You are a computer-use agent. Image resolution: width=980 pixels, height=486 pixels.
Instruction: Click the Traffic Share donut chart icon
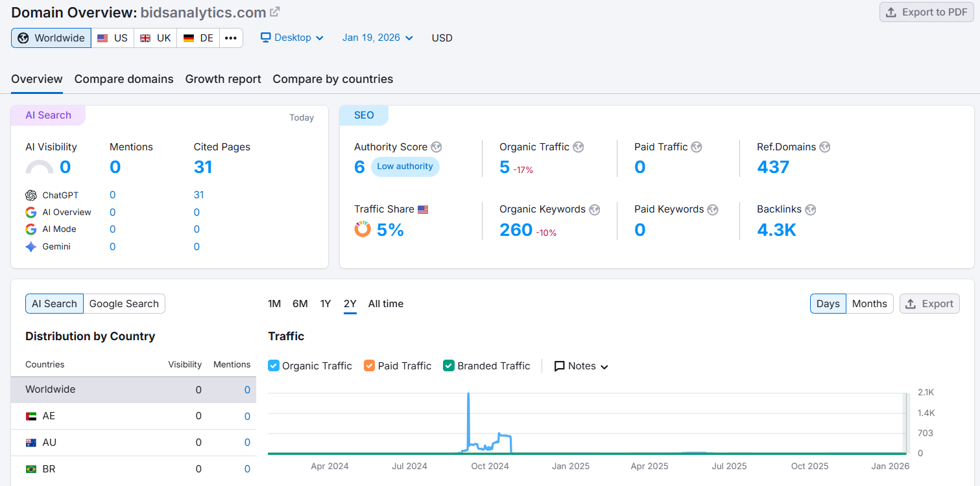pyautogui.click(x=363, y=229)
